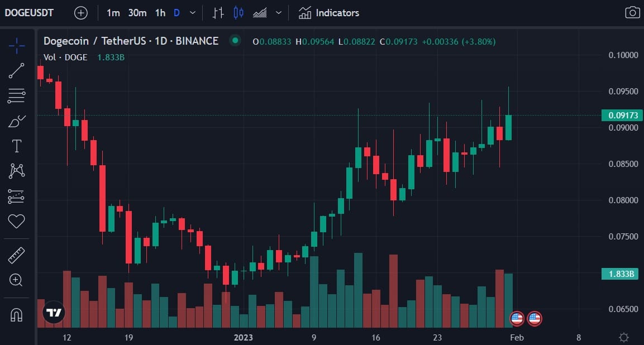Open chart settings gear icon
Image resolution: width=644 pixels, height=345 pixels.
click(624, 338)
